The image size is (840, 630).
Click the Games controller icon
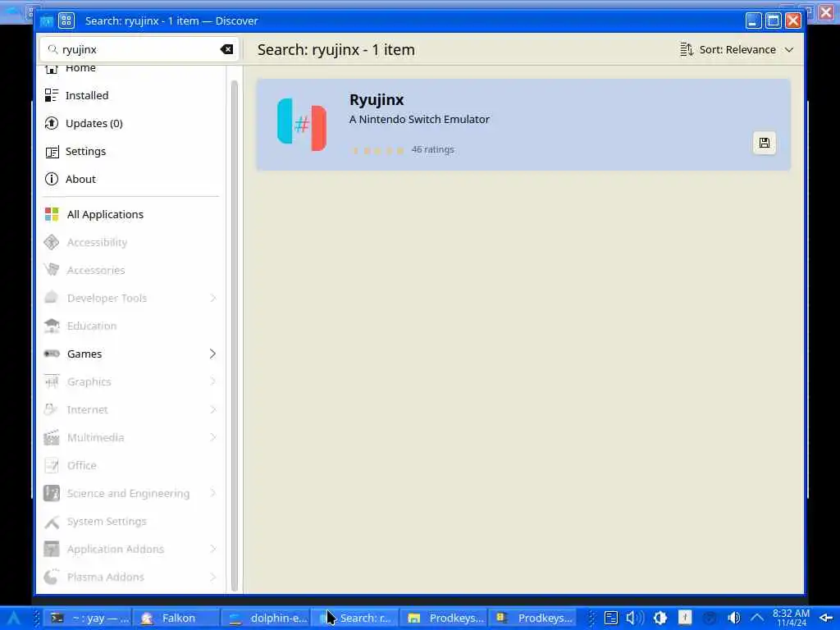point(52,354)
